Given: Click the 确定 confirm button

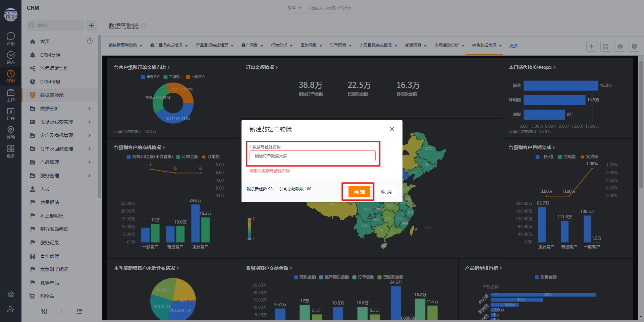Looking at the screenshot, I should tap(359, 192).
